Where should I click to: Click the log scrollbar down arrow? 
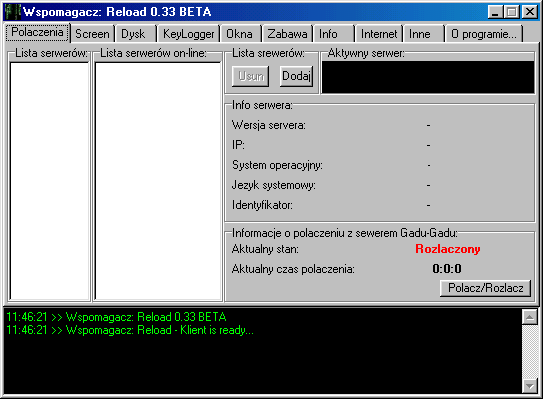point(529,385)
